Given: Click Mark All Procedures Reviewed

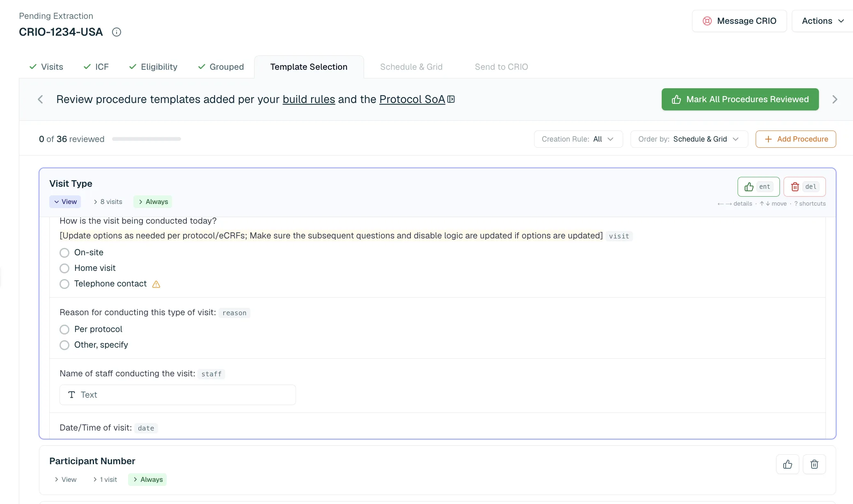Looking at the screenshot, I should (x=740, y=99).
